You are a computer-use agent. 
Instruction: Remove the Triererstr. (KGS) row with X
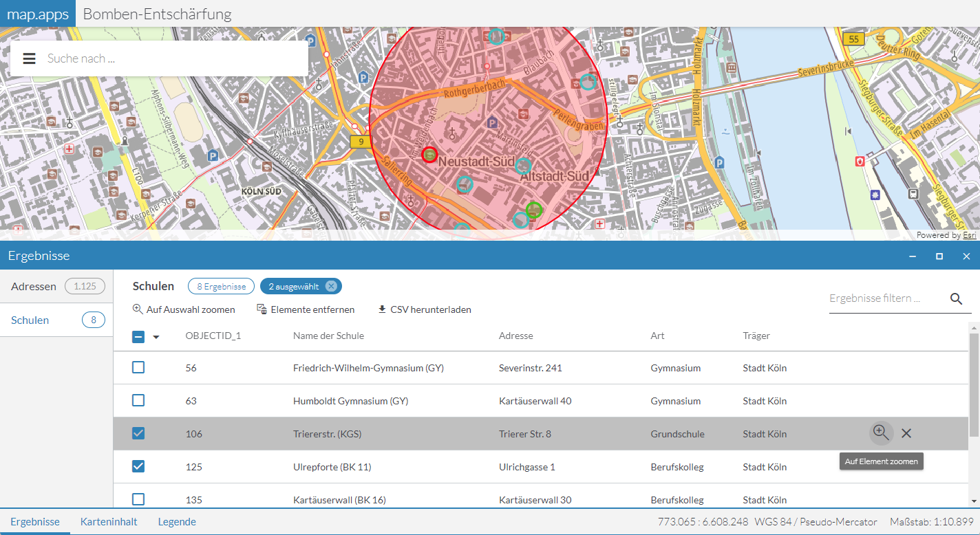pyautogui.click(x=906, y=433)
